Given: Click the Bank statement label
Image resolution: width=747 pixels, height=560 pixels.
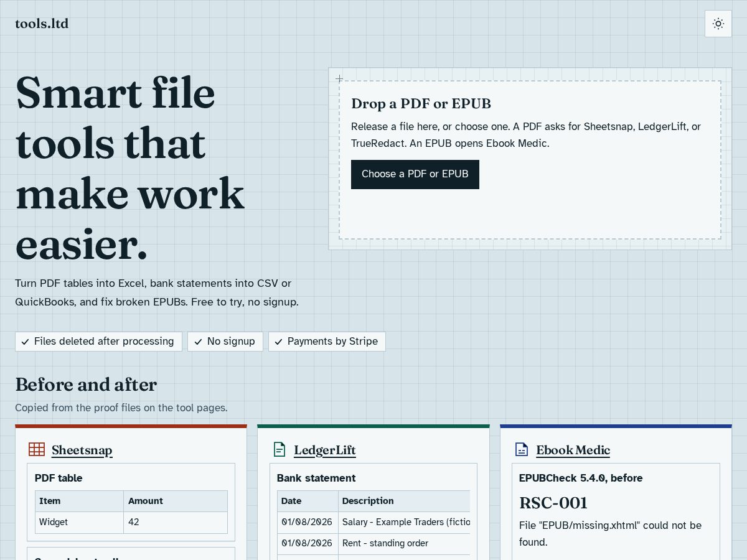Looking at the screenshot, I should tap(316, 478).
